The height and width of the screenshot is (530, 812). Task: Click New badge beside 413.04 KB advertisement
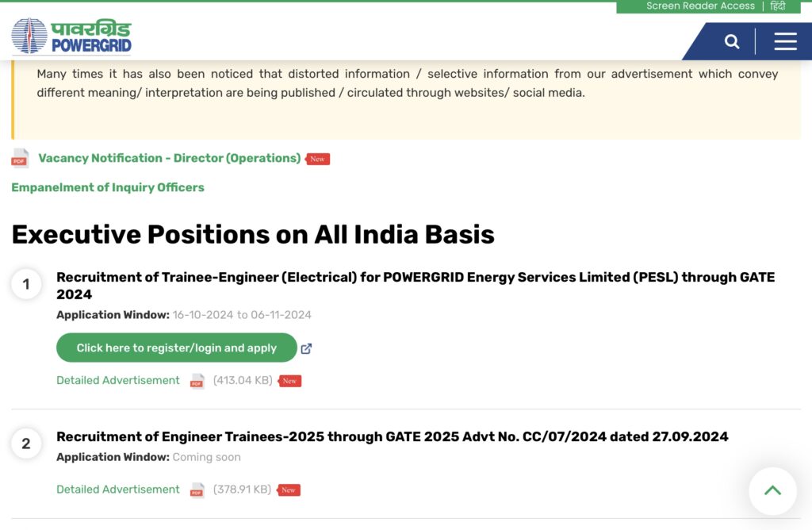(x=289, y=381)
